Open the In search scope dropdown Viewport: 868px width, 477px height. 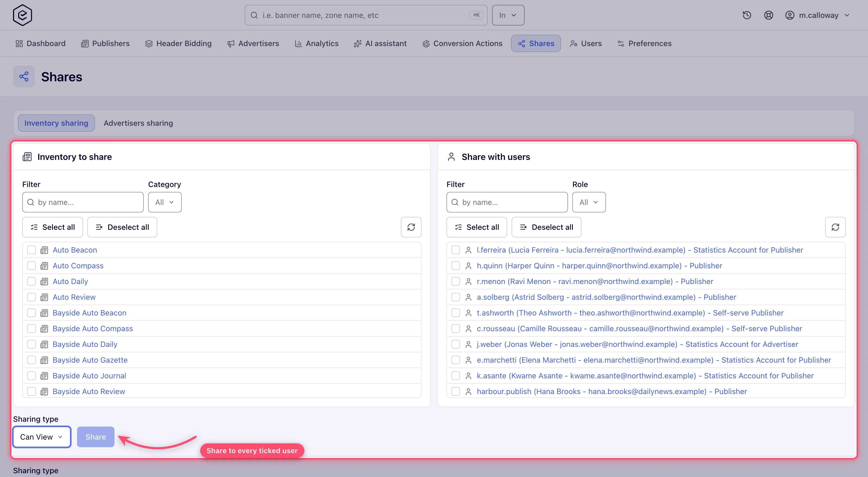click(508, 15)
